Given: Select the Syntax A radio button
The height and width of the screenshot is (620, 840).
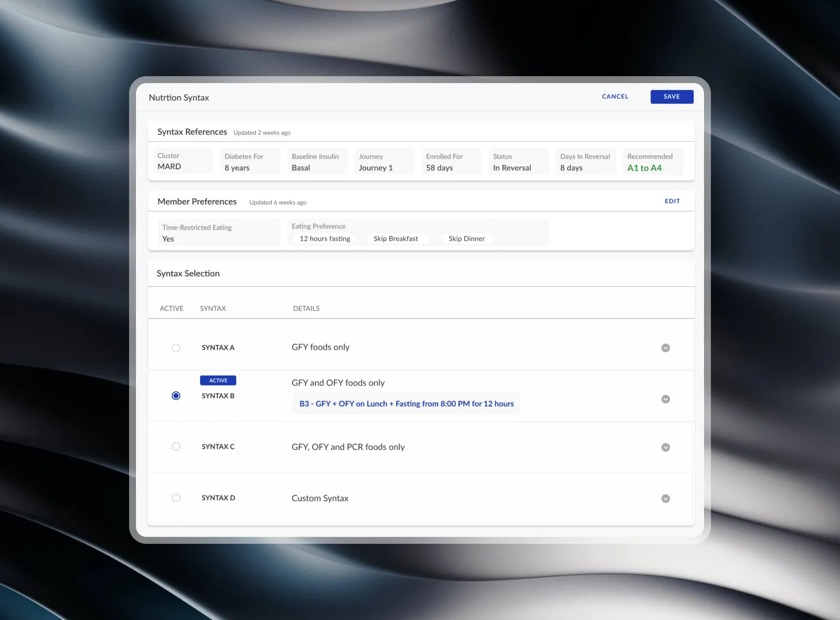Looking at the screenshot, I should (x=176, y=348).
